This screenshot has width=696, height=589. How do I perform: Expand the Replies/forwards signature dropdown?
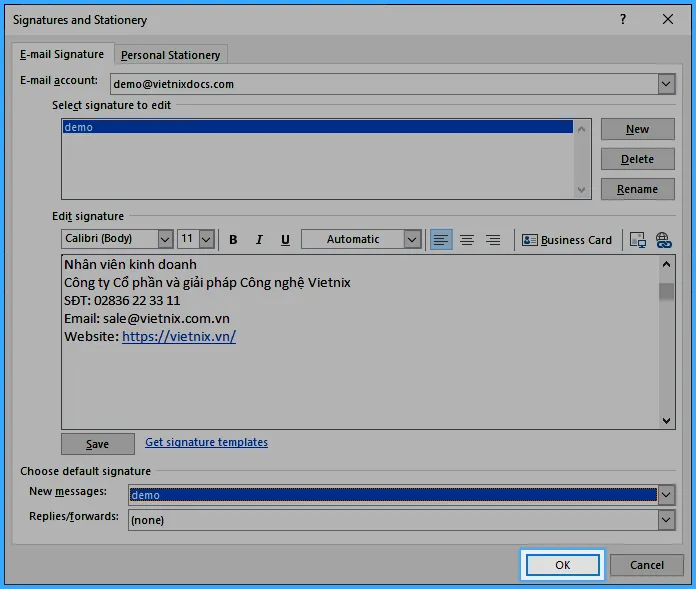[x=666, y=520]
